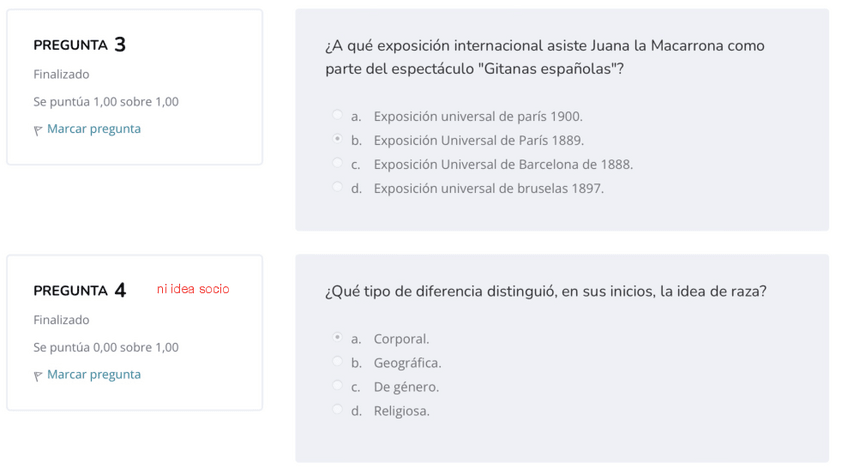Choose the 'De género' radio button
The width and height of the screenshot is (848, 475).
pos(338,387)
